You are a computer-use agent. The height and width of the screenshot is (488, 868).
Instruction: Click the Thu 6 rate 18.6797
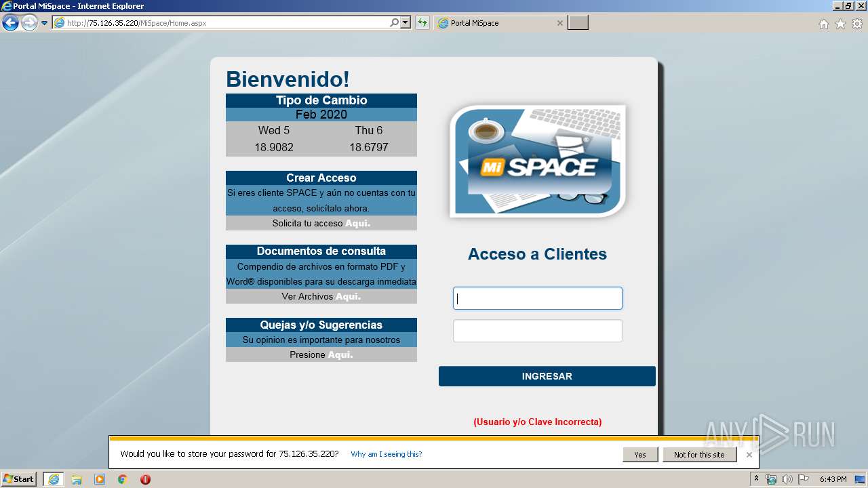pos(369,147)
